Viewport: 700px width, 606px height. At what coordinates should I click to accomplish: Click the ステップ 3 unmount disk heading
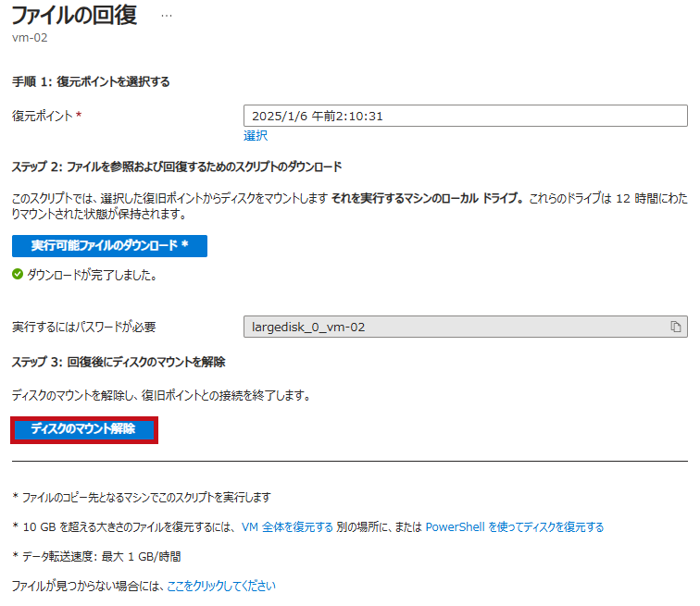119,362
